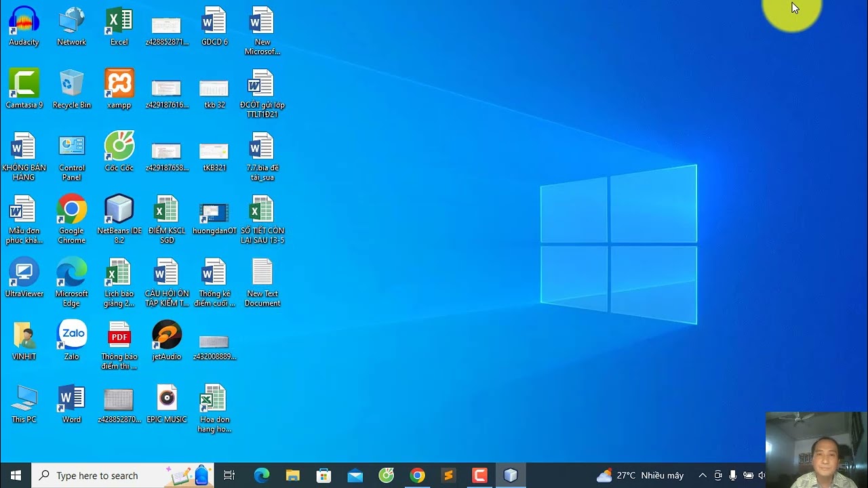Open Task View from the taskbar

[229, 475]
